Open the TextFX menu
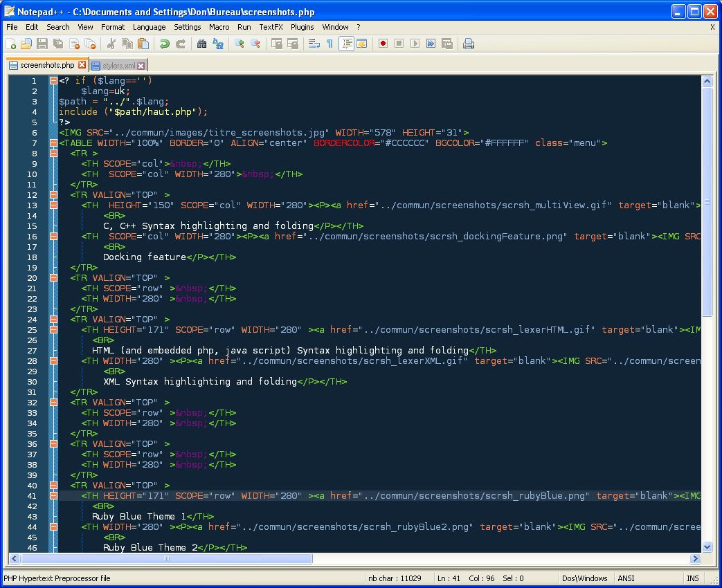Viewport: 722px width, 588px height. coord(271,27)
